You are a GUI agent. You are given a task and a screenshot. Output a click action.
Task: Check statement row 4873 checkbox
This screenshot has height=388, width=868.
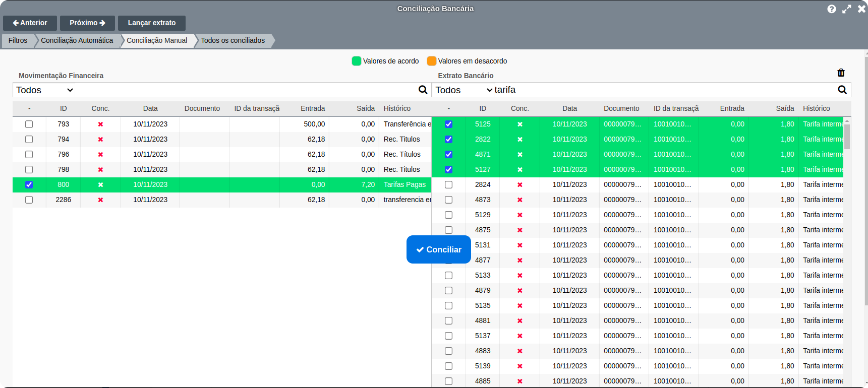pos(448,200)
